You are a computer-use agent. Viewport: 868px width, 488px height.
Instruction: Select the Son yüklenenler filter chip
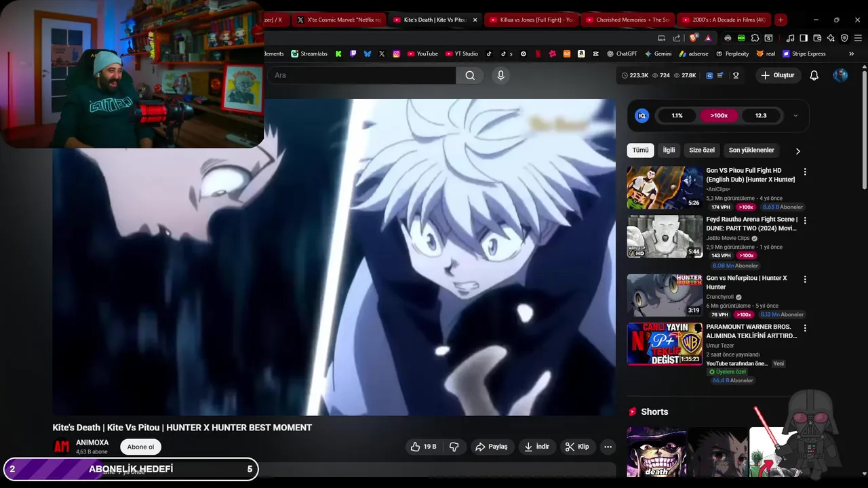[751, 150]
